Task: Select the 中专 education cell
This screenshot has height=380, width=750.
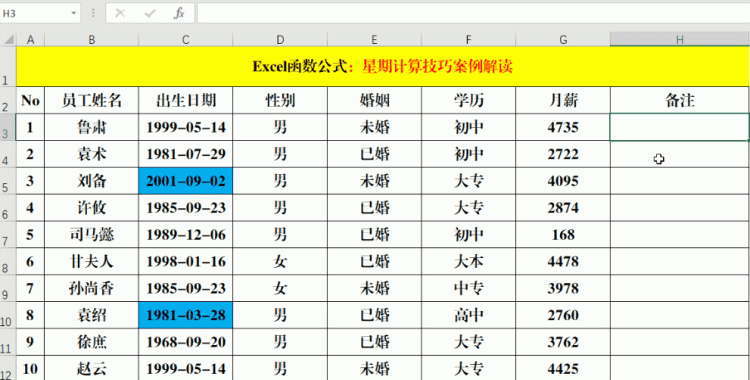Action: pyautogui.click(x=468, y=288)
